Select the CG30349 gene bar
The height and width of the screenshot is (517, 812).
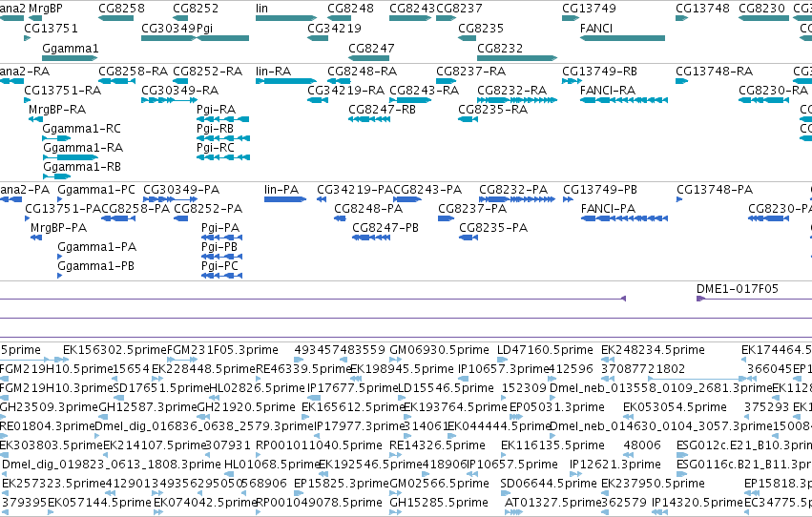pos(169,38)
